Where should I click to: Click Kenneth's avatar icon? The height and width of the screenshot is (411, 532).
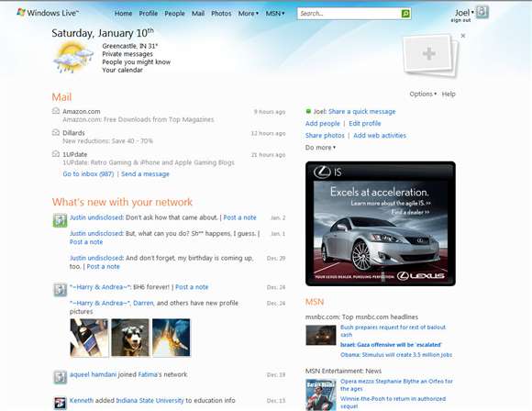60,403
